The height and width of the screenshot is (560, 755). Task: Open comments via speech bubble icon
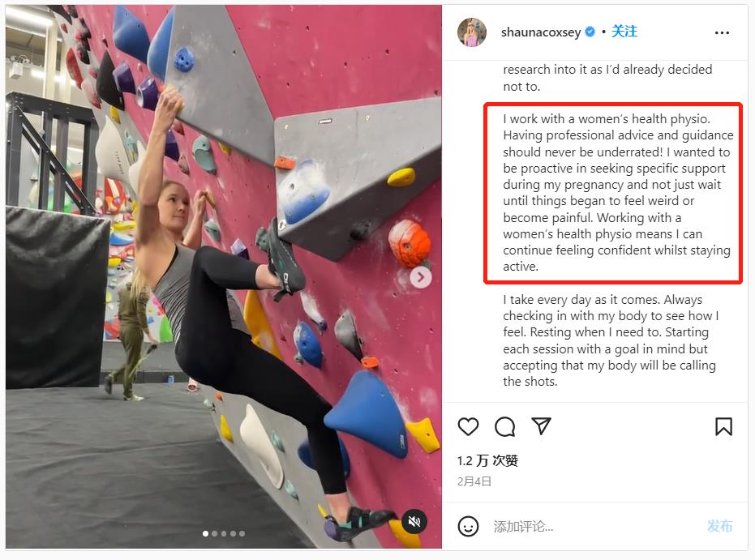tap(504, 427)
